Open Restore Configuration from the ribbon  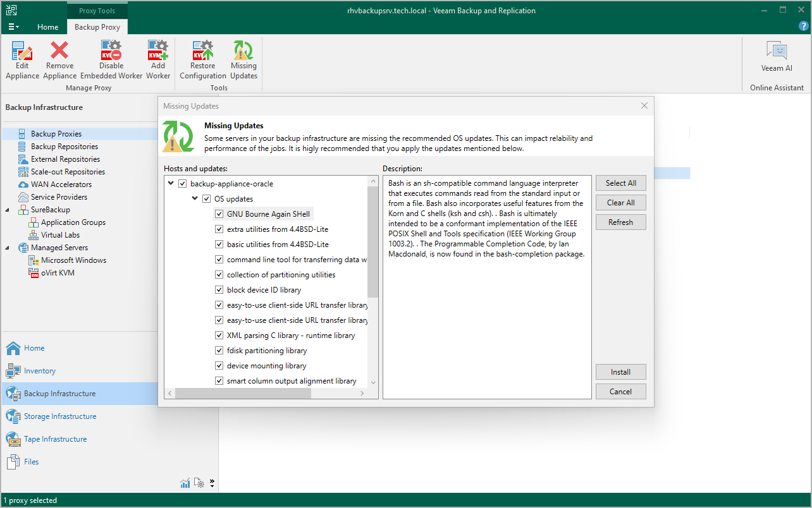pyautogui.click(x=203, y=61)
